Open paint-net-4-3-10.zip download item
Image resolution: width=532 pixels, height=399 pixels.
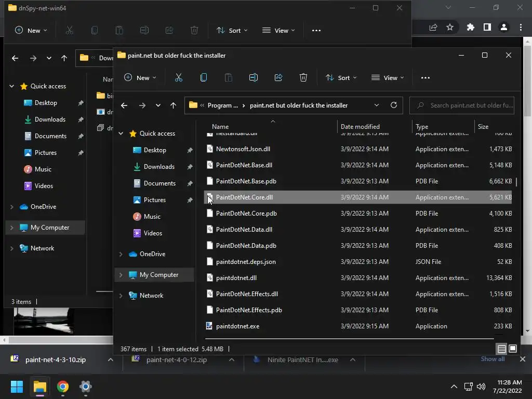tap(56, 360)
